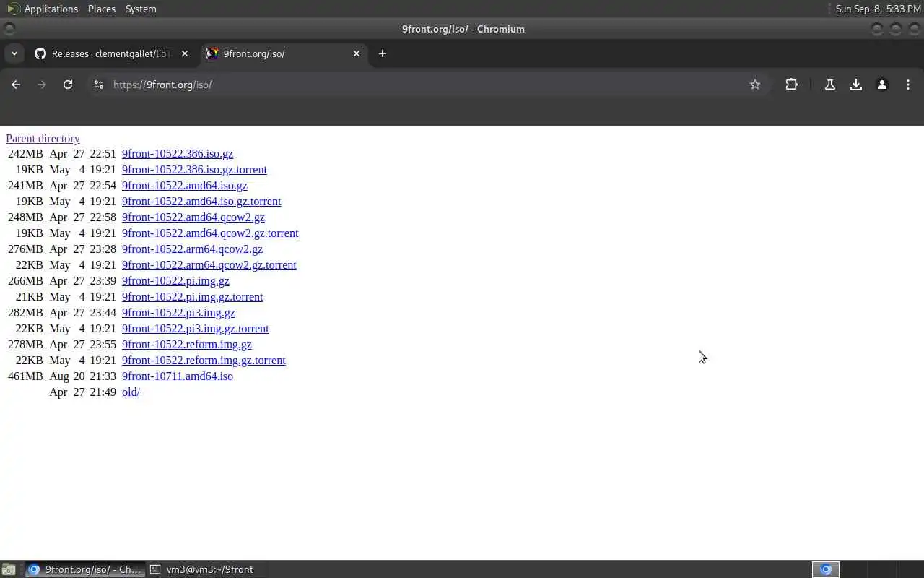Close the 9front.org/iso/ tab

pos(357,53)
